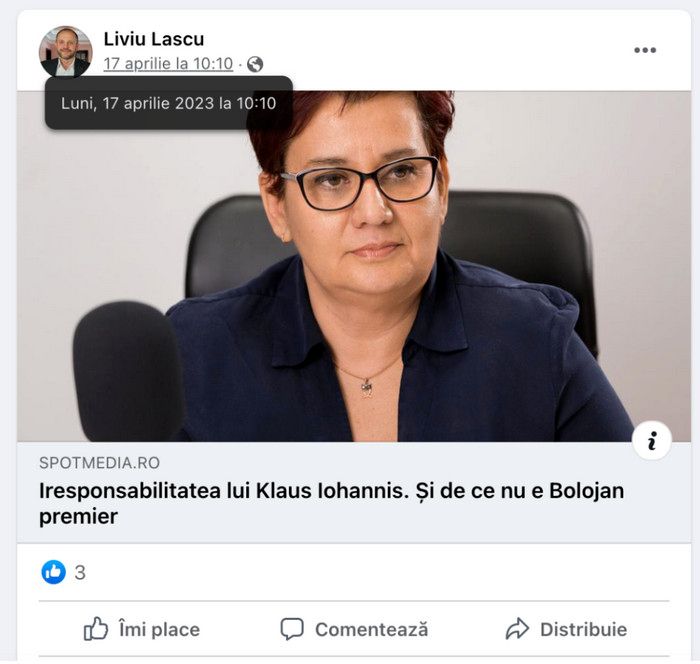This screenshot has height=664, width=700.
Task: Open the article preview photo
Action: 354,266
